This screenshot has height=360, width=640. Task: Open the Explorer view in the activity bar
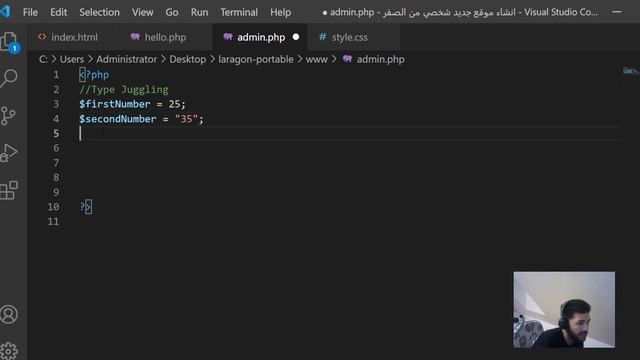tap(10, 42)
